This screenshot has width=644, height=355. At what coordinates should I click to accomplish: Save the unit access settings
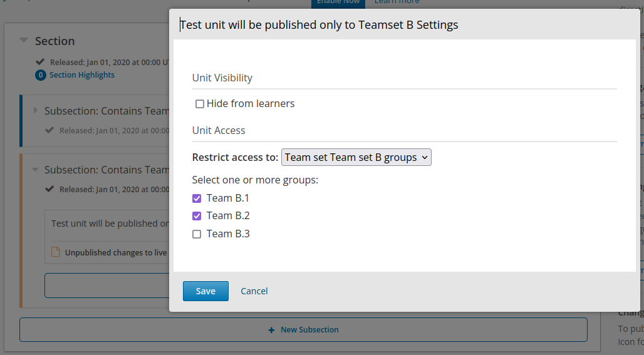click(205, 291)
